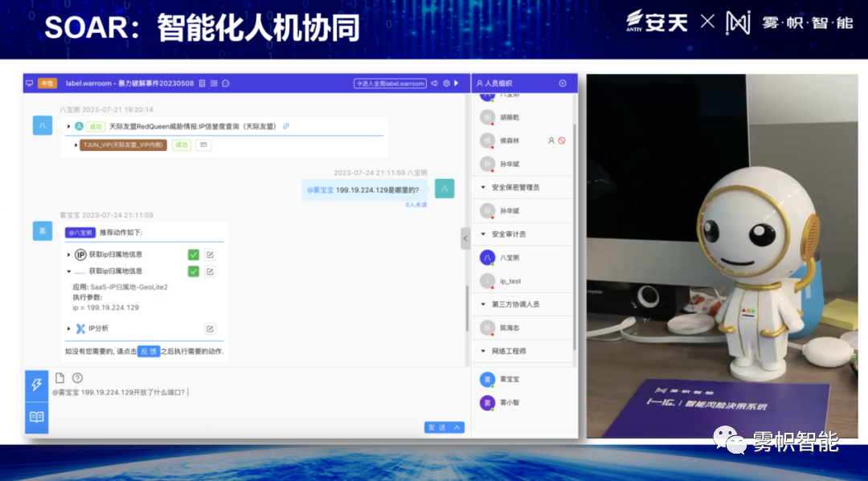The height and width of the screenshot is (481, 868).
Task: Expand first 获取ip归属地信息 action row
Action: coord(68,255)
